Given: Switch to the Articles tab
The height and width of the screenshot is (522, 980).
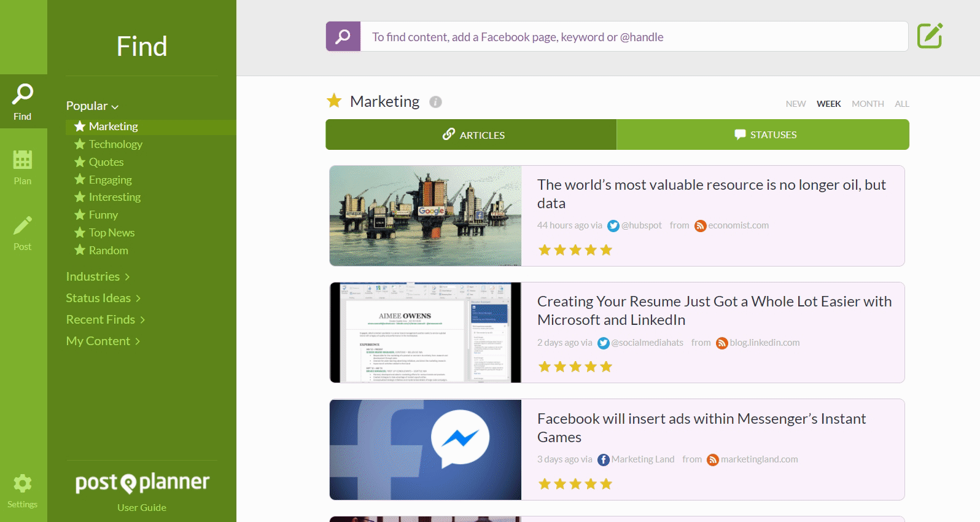Looking at the screenshot, I should tap(471, 134).
